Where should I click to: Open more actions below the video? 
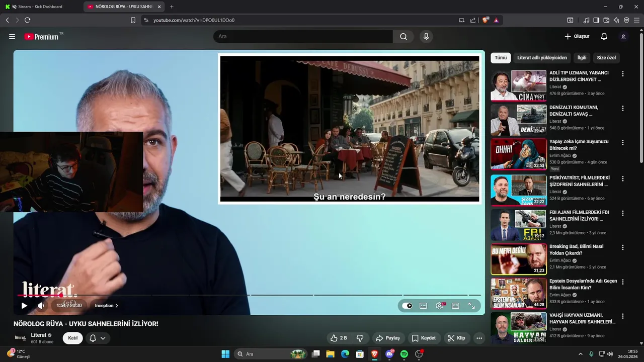click(x=479, y=338)
